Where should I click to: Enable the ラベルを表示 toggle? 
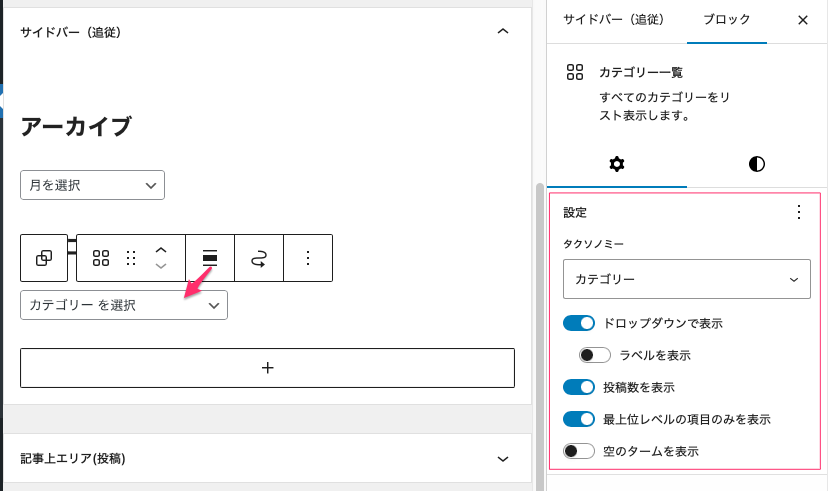595,355
